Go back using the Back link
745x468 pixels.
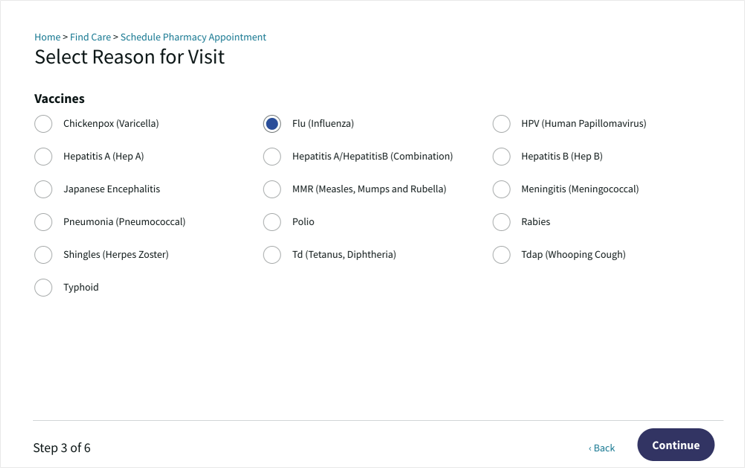(602, 448)
